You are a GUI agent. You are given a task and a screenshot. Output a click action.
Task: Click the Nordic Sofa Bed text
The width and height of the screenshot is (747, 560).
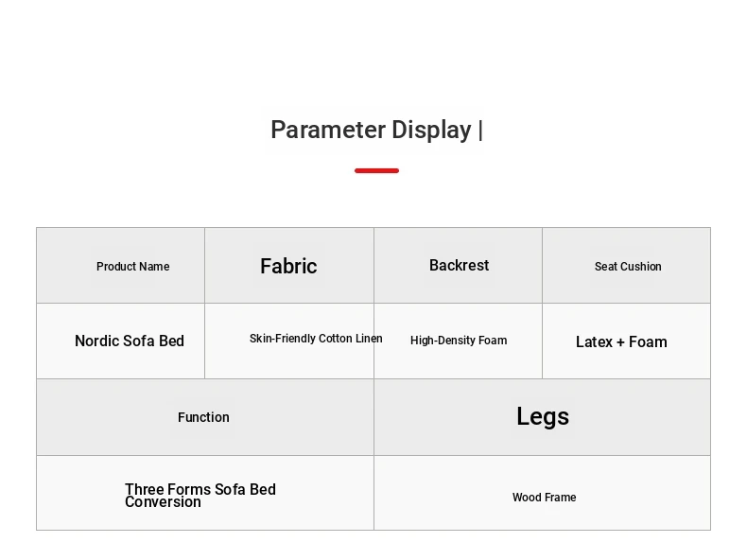[x=130, y=341]
